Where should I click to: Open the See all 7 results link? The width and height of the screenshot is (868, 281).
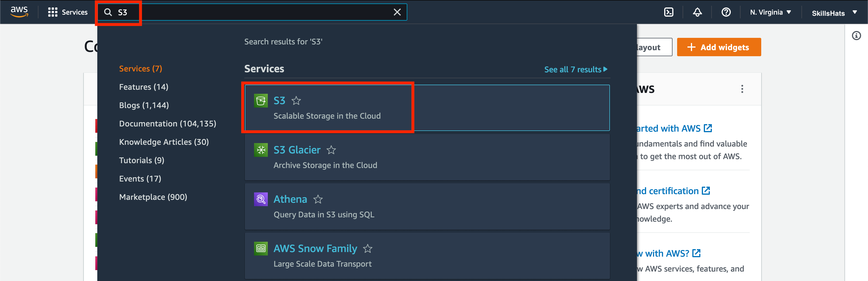pos(576,69)
